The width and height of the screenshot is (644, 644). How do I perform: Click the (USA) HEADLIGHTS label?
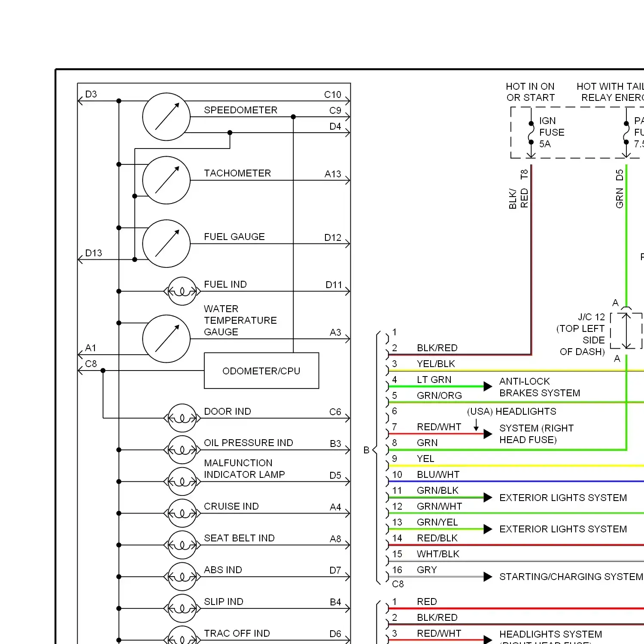(511, 411)
